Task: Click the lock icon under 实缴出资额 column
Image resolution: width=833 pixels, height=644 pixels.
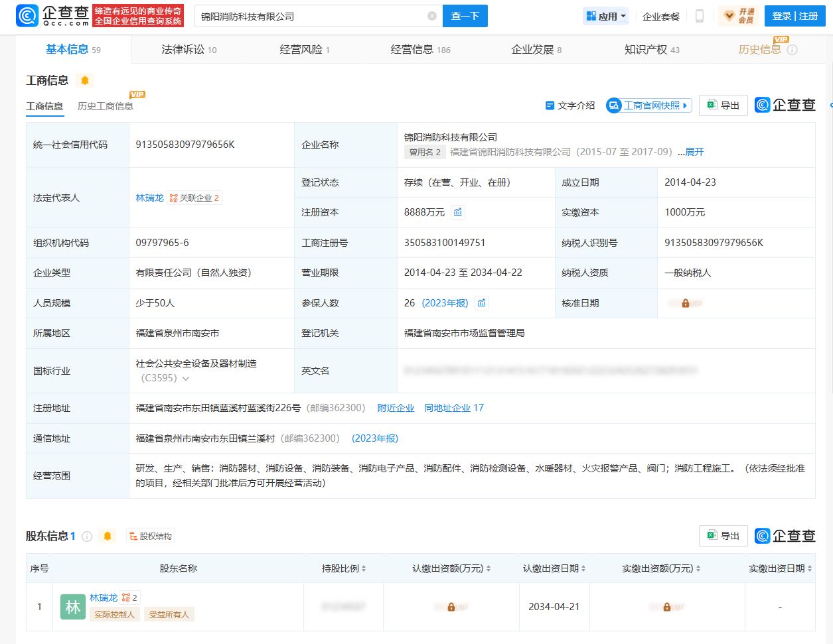Action: (667, 607)
